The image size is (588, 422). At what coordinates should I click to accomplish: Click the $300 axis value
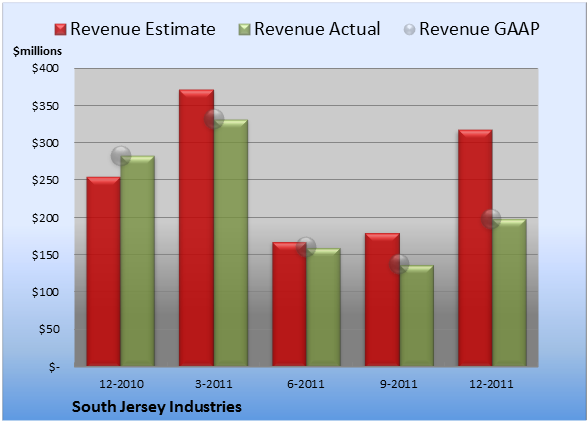45,143
